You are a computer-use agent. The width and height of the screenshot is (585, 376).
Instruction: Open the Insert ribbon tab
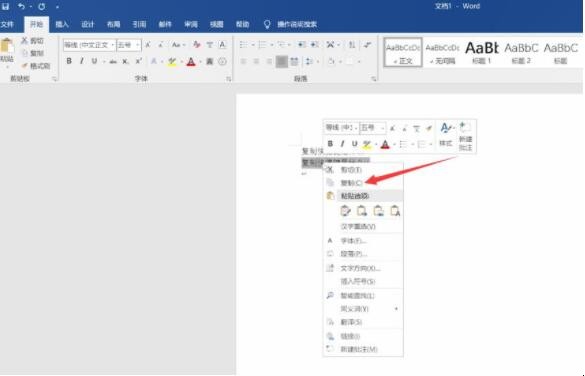[x=62, y=24]
